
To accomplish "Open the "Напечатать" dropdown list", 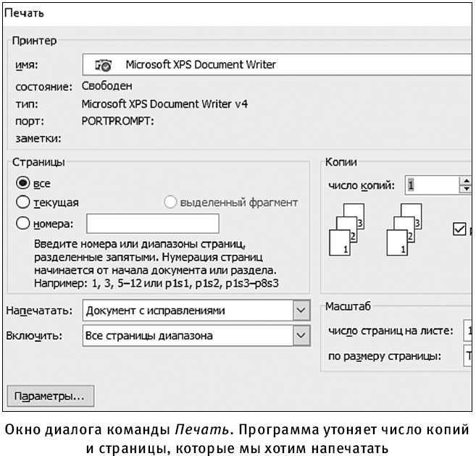I will pos(301,311).
